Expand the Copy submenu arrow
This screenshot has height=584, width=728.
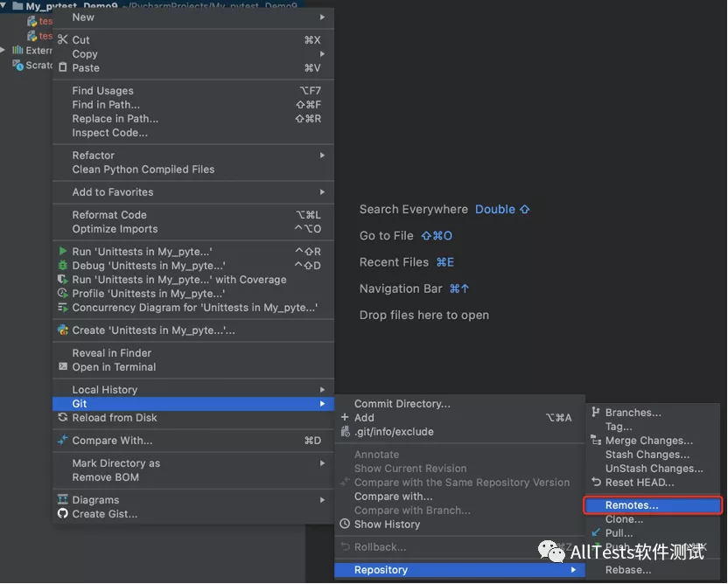pyautogui.click(x=322, y=54)
